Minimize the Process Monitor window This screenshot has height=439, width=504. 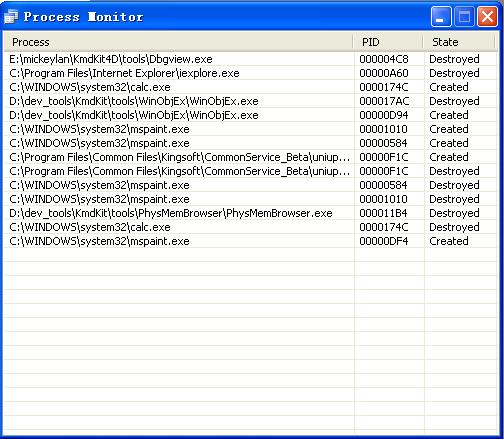(x=441, y=16)
